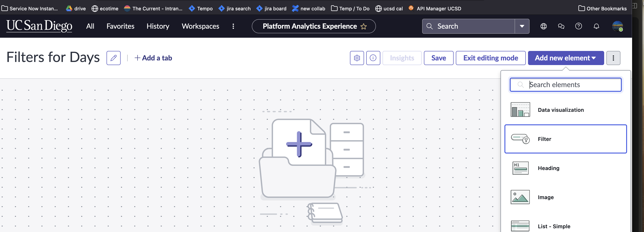Collapse the Add new element dropdown

pyautogui.click(x=566, y=58)
